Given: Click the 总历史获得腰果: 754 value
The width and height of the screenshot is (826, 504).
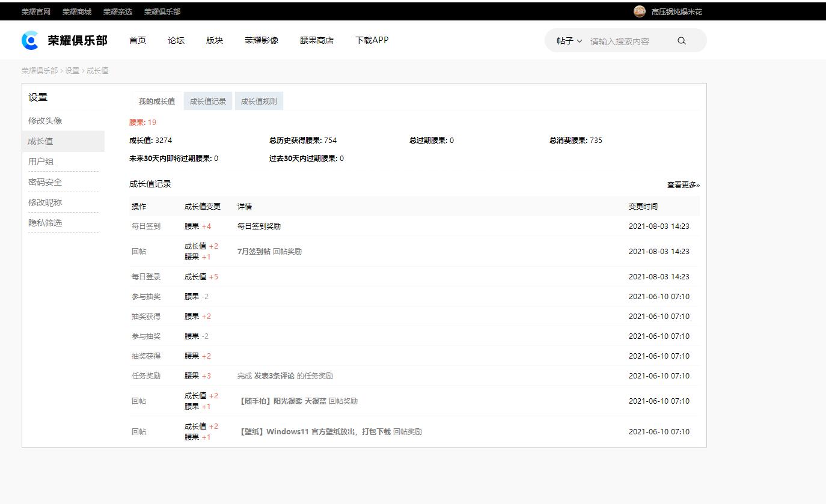Looking at the screenshot, I should [303, 141].
